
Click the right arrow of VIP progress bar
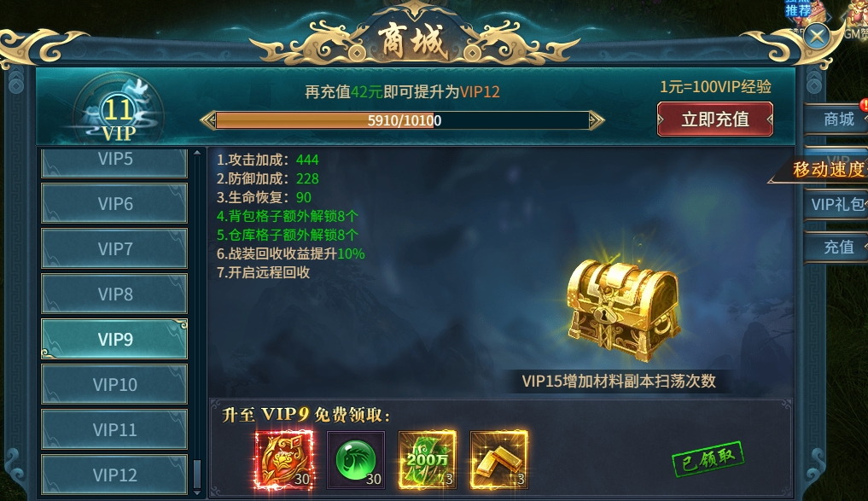(597, 120)
